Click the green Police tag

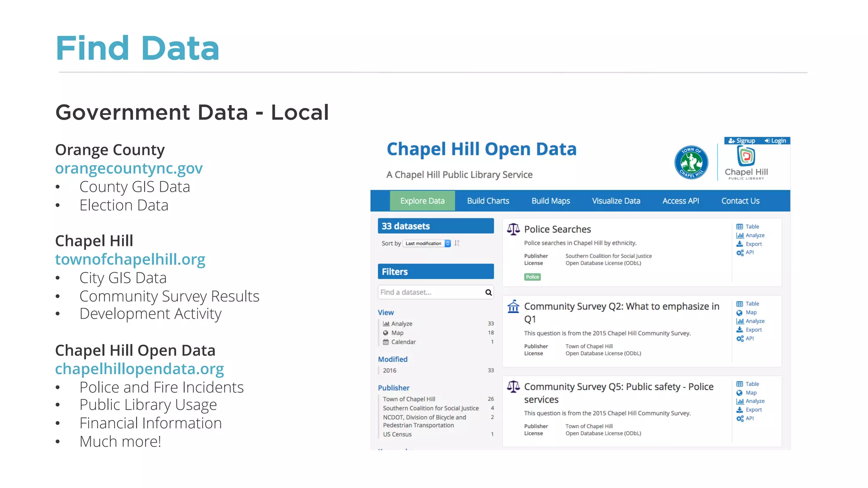click(532, 277)
